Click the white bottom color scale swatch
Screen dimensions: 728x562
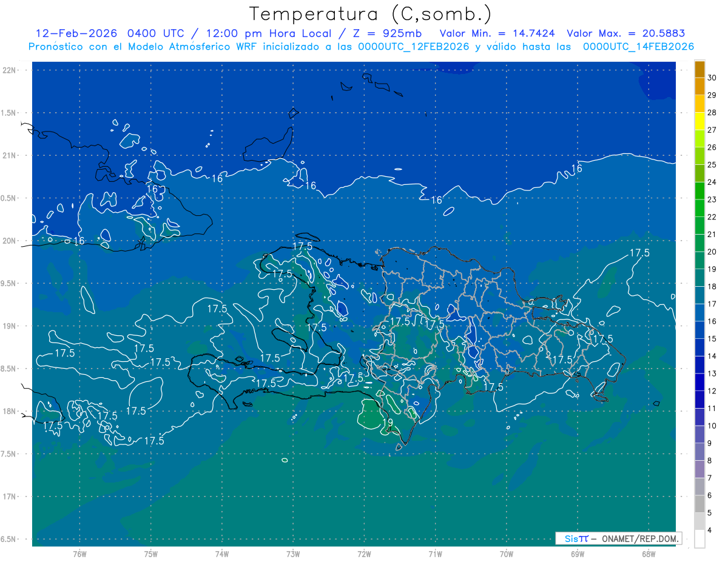pyautogui.click(x=699, y=539)
